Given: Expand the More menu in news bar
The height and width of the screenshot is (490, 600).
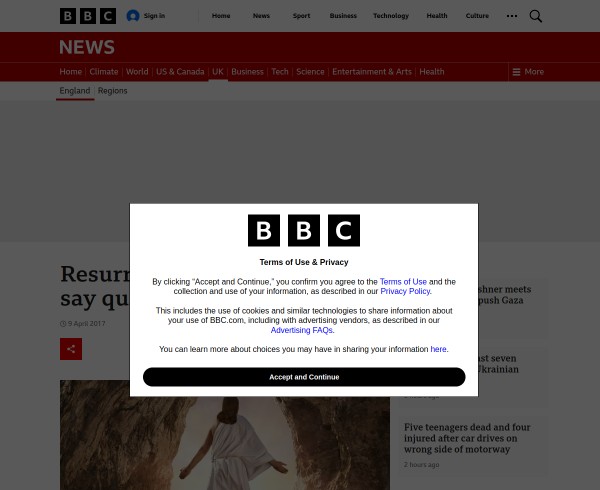Looking at the screenshot, I should pos(528,72).
